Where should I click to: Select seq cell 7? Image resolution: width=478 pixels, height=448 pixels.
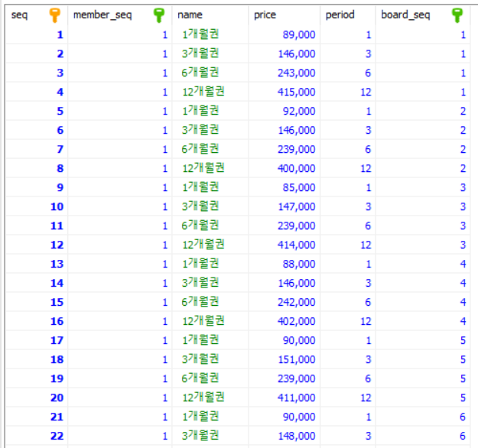[x=37, y=149]
